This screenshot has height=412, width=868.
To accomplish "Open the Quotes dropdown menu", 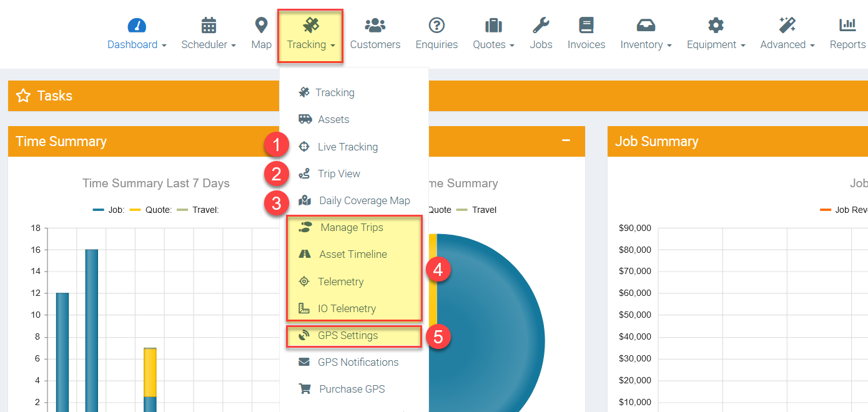I will pos(493,45).
